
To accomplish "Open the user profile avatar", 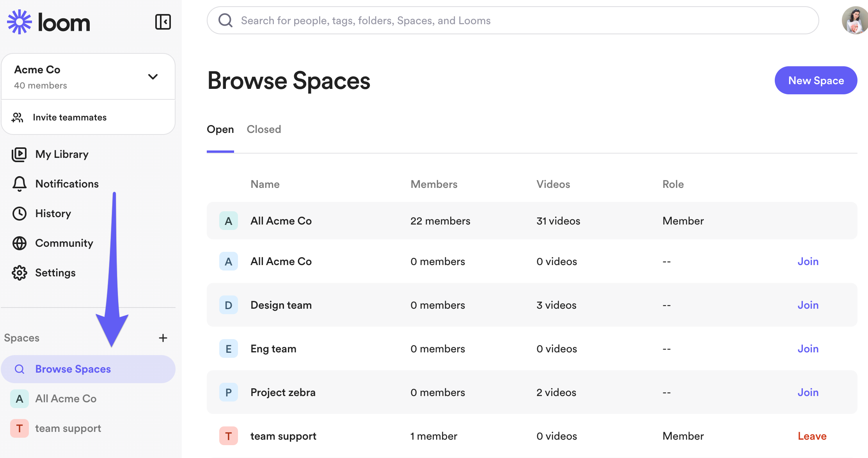I will tap(854, 20).
